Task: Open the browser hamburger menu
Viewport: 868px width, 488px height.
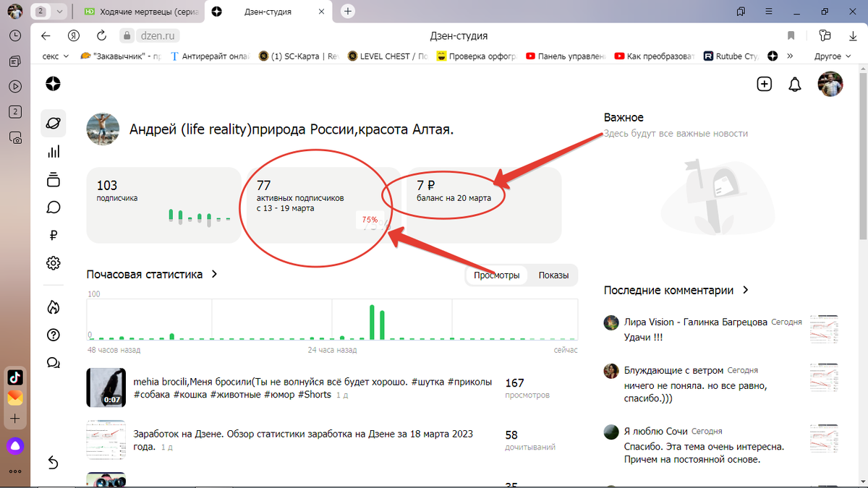Action: pos(768,11)
